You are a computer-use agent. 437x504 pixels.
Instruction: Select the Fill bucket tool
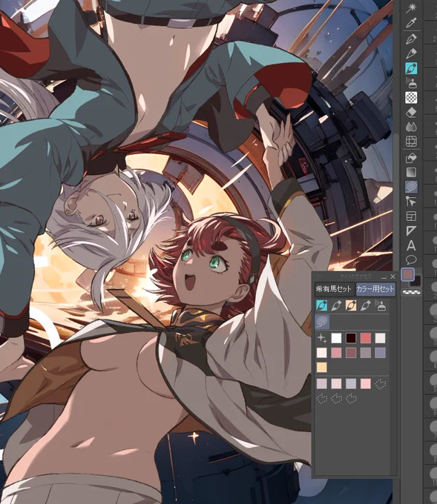coord(411,157)
